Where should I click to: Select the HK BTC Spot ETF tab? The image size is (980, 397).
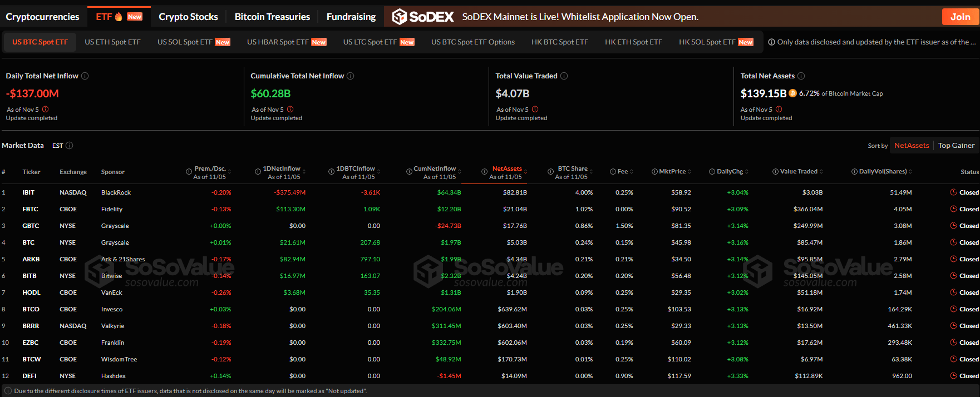tap(559, 42)
